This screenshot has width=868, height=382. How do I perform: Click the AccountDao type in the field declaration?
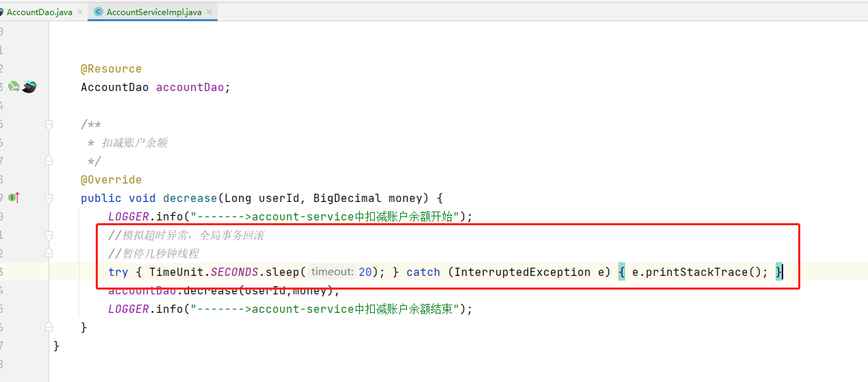coord(115,87)
